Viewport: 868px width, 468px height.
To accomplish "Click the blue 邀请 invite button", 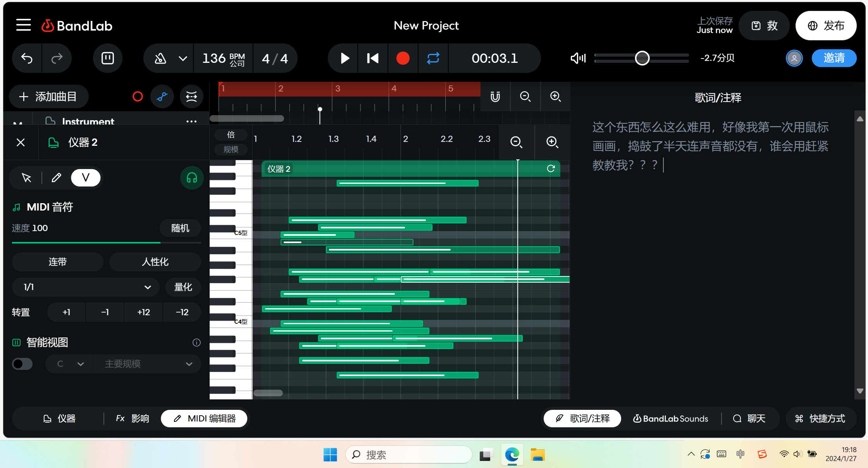I will tap(834, 58).
